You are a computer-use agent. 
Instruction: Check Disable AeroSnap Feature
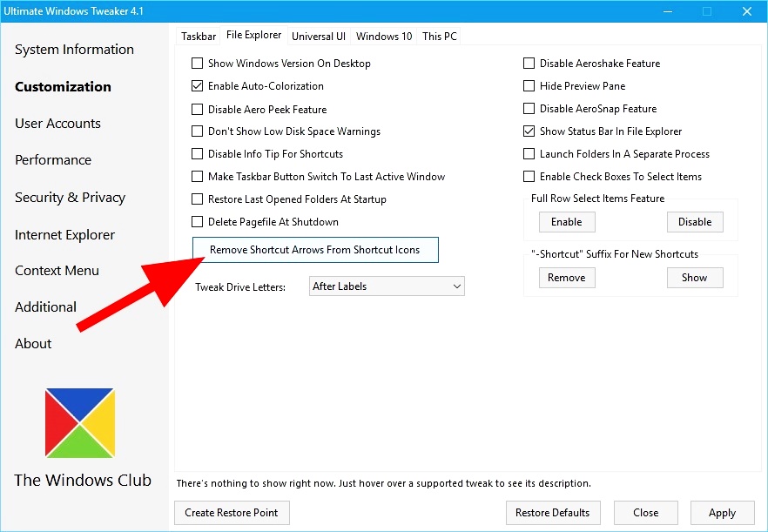click(529, 108)
